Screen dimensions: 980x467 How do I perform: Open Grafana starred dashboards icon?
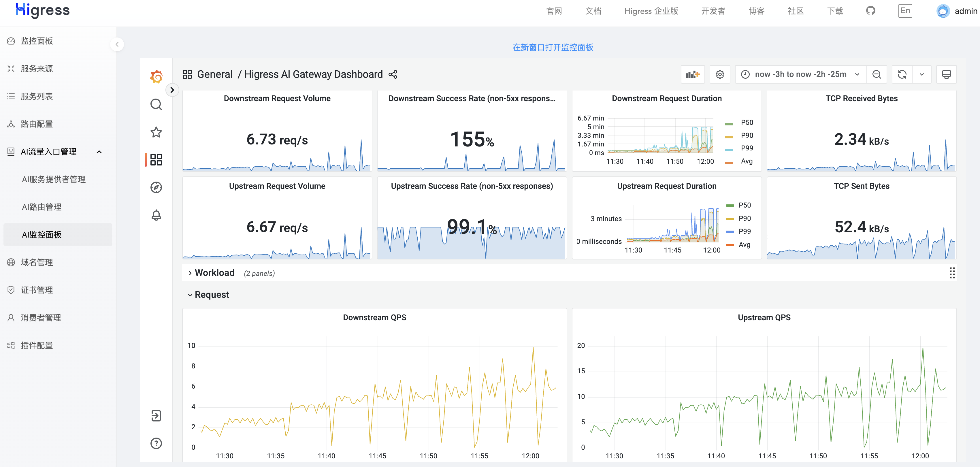coord(156,132)
